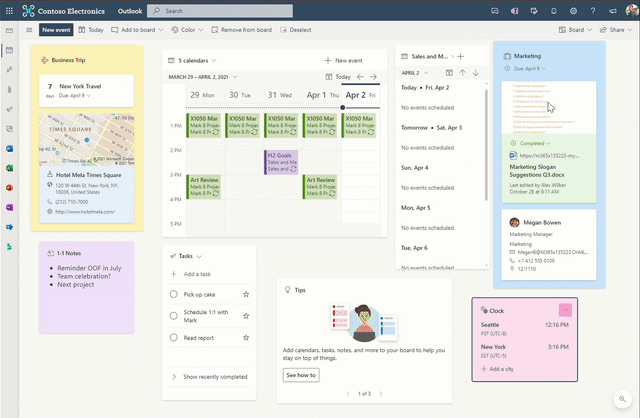Open the app launcher waffle icon
The width and height of the screenshot is (640, 418).
9,11
